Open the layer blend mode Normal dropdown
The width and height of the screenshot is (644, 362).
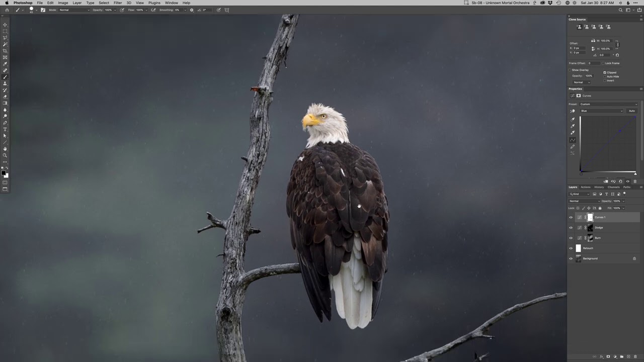click(x=584, y=201)
